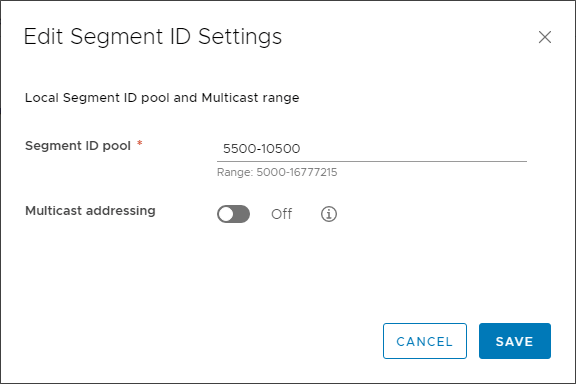576x384 pixels.
Task: Enable the Multicast addressing toggle
Action: [233, 214]
